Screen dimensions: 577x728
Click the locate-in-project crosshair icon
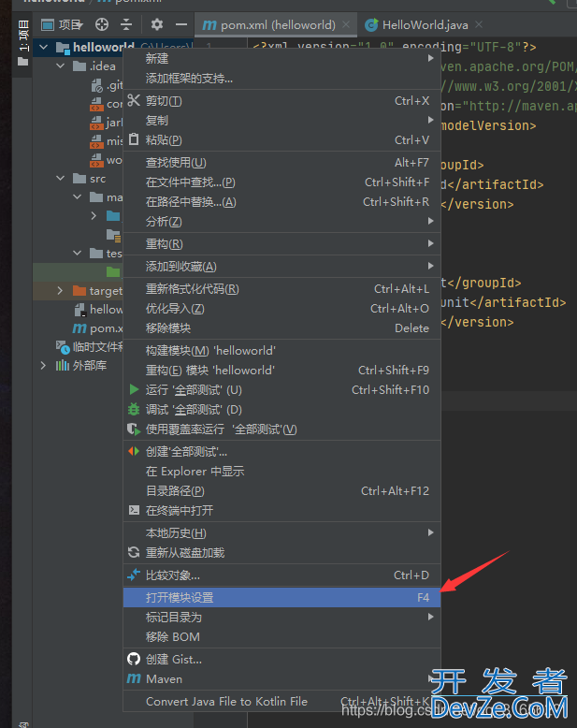pyautogui.click(x=102, y=24)
